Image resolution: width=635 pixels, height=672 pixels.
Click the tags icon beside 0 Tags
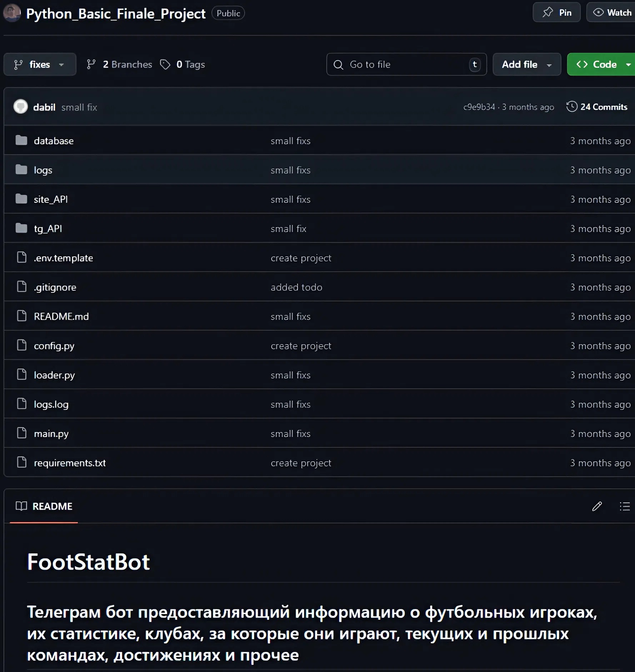(x=165, y=65)
